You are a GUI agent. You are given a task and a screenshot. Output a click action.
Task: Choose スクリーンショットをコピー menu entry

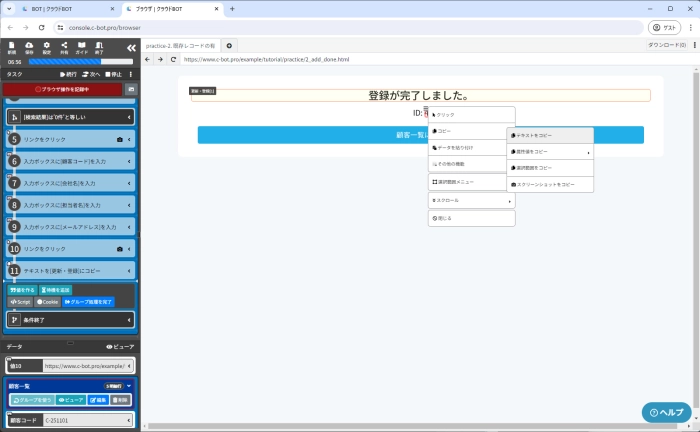pyautogui.click(x=549, y=185)
